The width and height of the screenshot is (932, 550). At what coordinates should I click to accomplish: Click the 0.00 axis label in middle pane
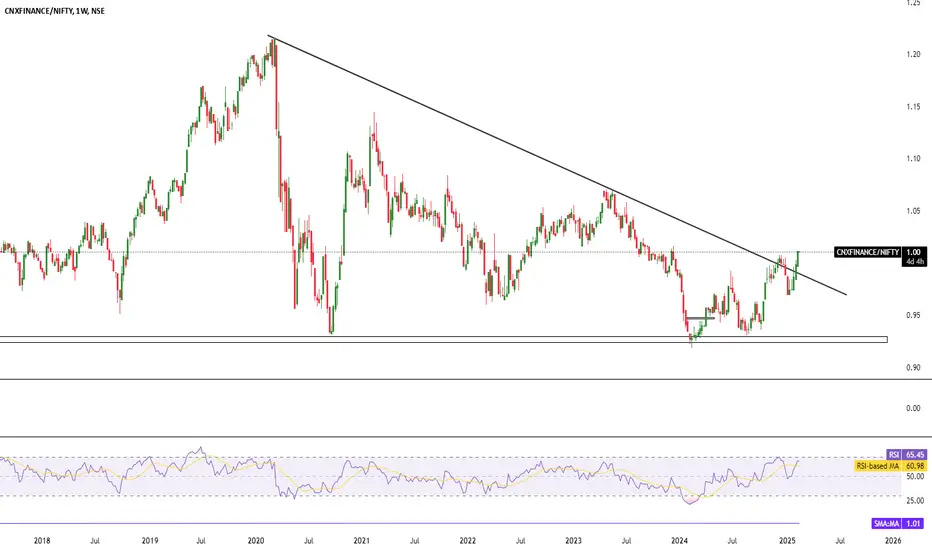(x=914, y=408)
